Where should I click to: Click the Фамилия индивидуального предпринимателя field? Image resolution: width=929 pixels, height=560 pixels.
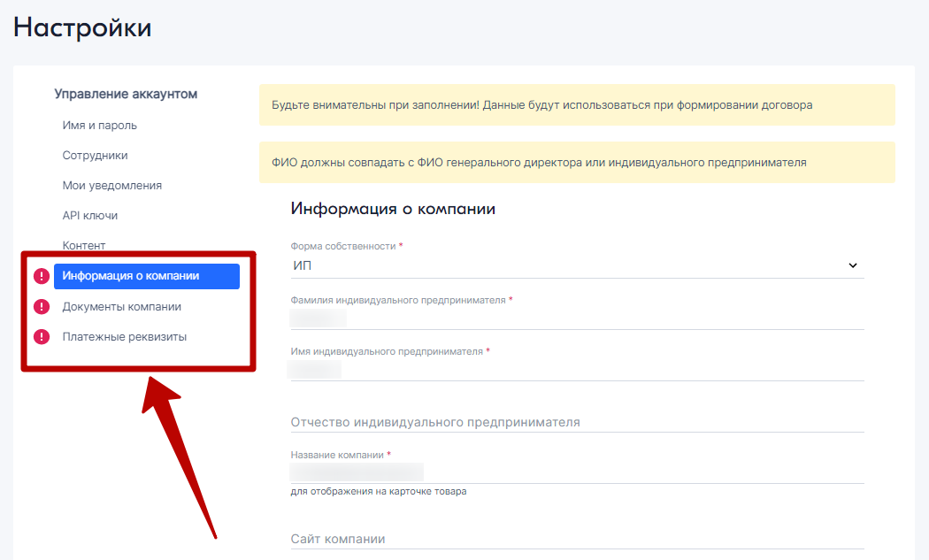click(x=577, y=318)
